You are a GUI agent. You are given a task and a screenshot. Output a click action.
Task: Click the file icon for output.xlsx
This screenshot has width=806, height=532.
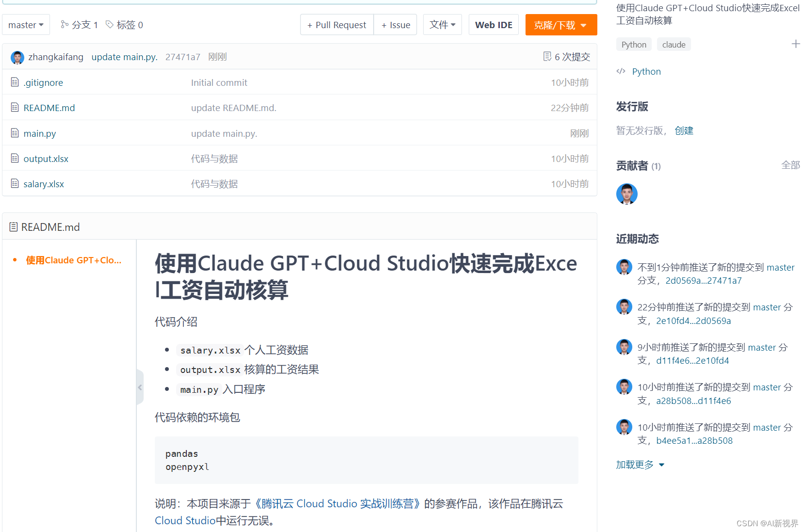(15, 158)
